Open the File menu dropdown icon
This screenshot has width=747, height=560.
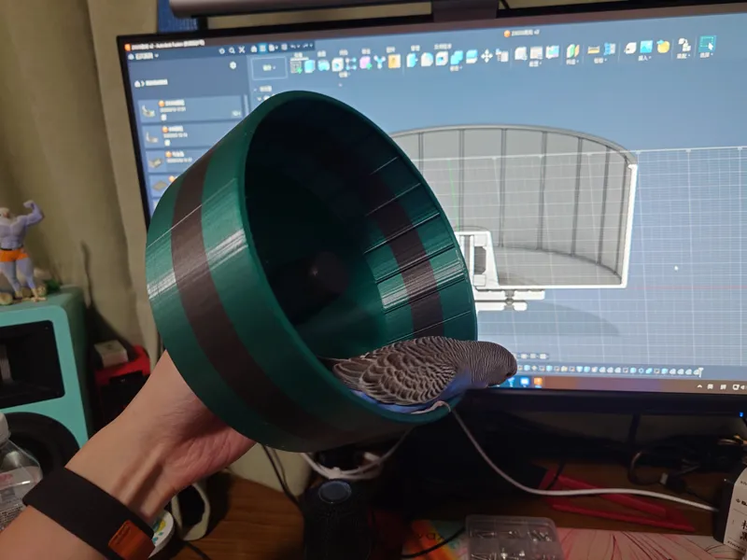point(273,48)
